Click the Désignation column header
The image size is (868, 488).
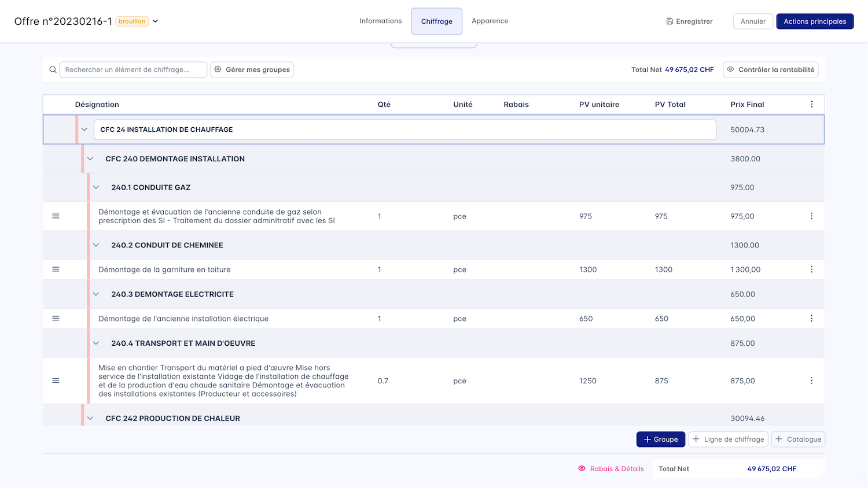tap(97, 105)
